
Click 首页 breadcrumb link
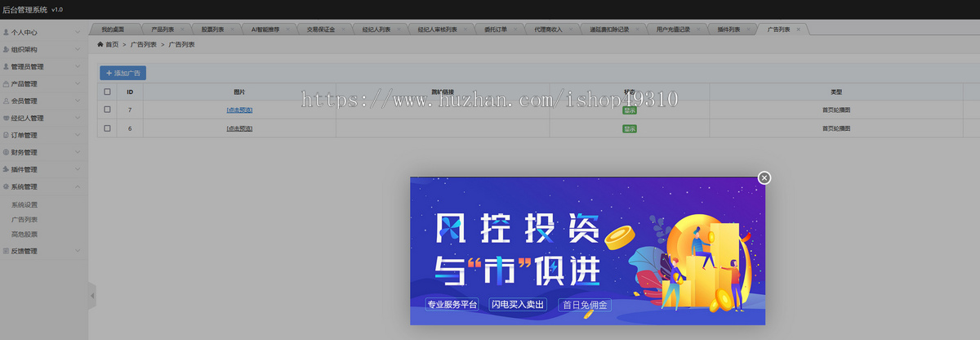click(x=112, y=44)
